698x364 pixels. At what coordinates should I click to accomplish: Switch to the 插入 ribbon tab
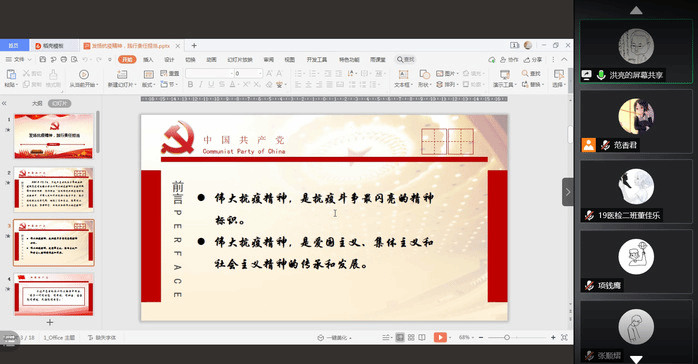click(x=148, y=60)
